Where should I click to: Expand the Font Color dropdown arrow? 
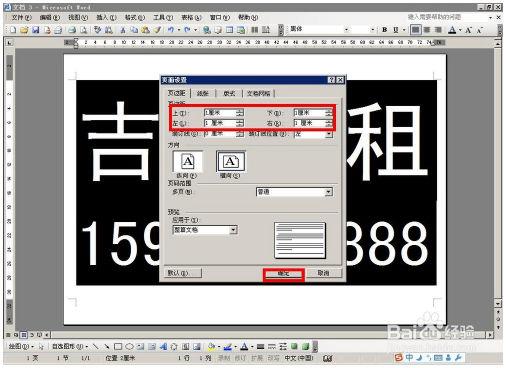point(460,30)
